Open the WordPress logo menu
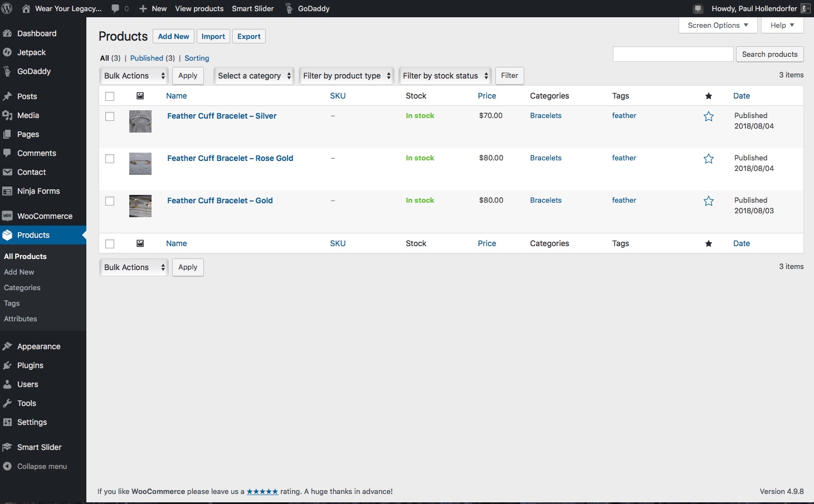This screenshot has height=504, width=814. (7, 8)
